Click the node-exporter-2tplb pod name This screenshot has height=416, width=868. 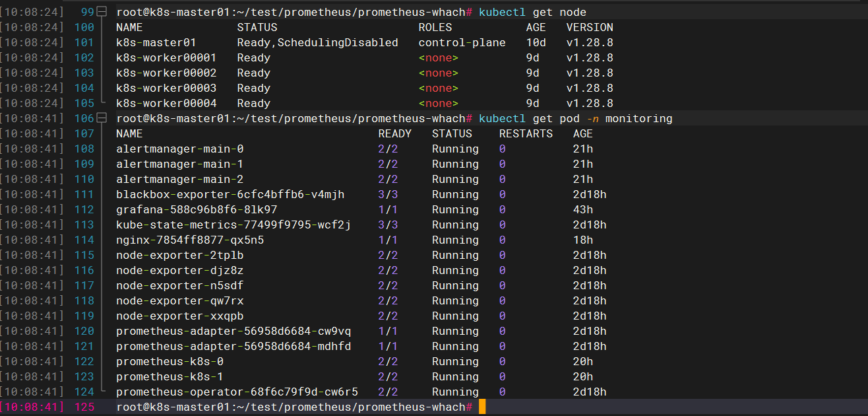[179, 255]
